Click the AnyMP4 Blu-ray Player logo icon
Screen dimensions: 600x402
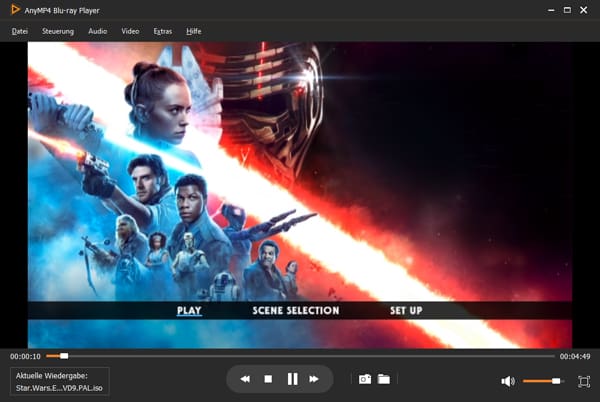coord(15,10)
